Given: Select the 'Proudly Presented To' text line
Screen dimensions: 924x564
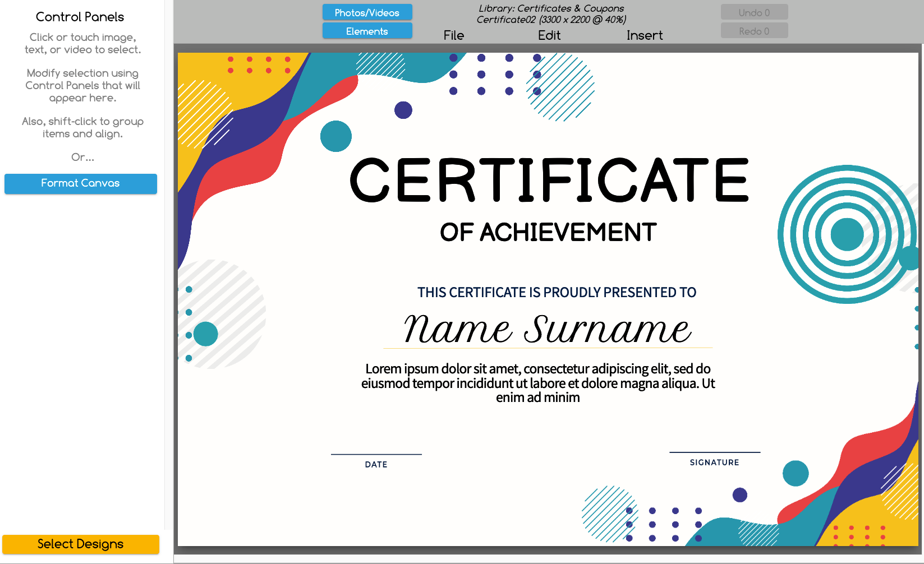Looking at the screenshot, I should 556,292.
